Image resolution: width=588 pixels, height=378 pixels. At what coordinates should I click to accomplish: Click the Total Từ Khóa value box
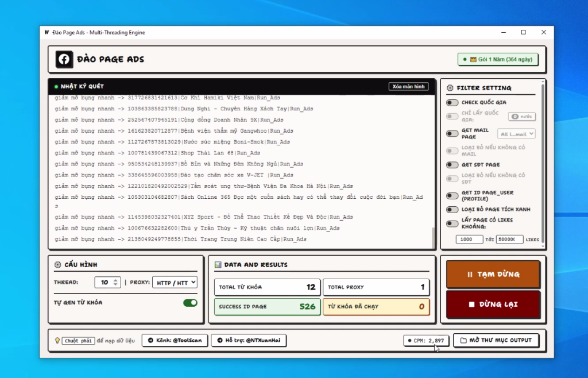coord(267,287)
